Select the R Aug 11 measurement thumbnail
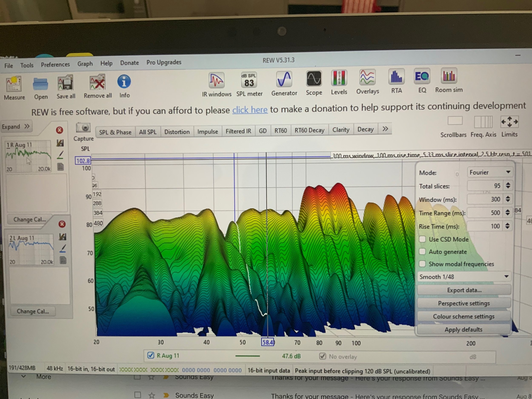 pos(28,156)
